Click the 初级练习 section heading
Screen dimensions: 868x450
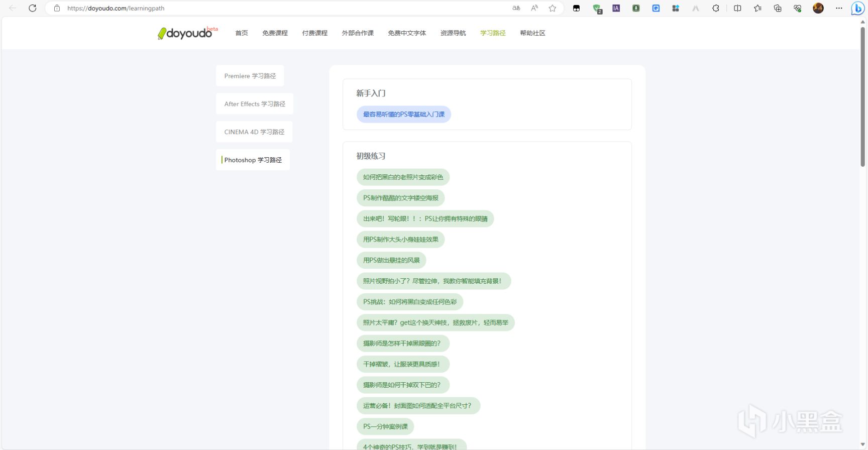tap(371, 156)
